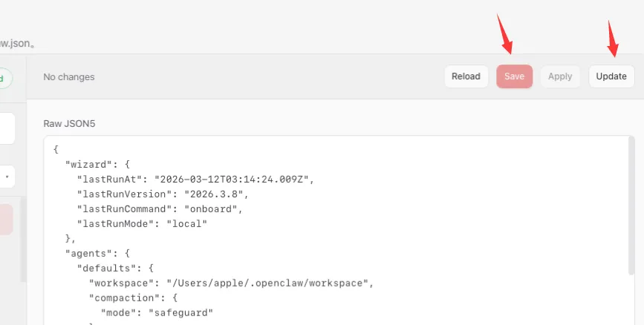Select the highlighted red sidebar item
The width and height of the screenshot is (644, 325).
[x=6, y=220]
